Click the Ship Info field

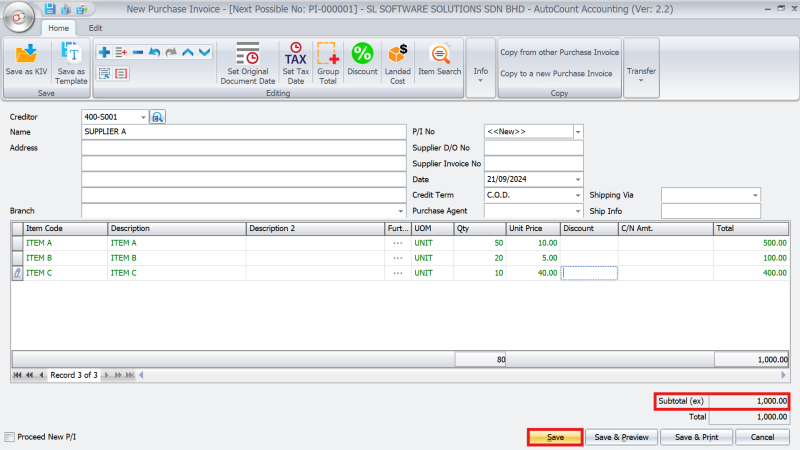[711, 211]
